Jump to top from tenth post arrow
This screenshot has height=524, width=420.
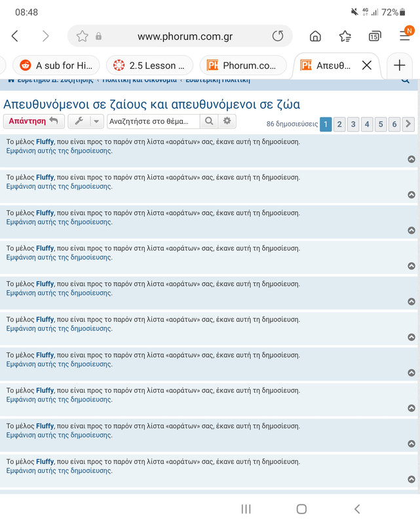[x=411, y=479]
